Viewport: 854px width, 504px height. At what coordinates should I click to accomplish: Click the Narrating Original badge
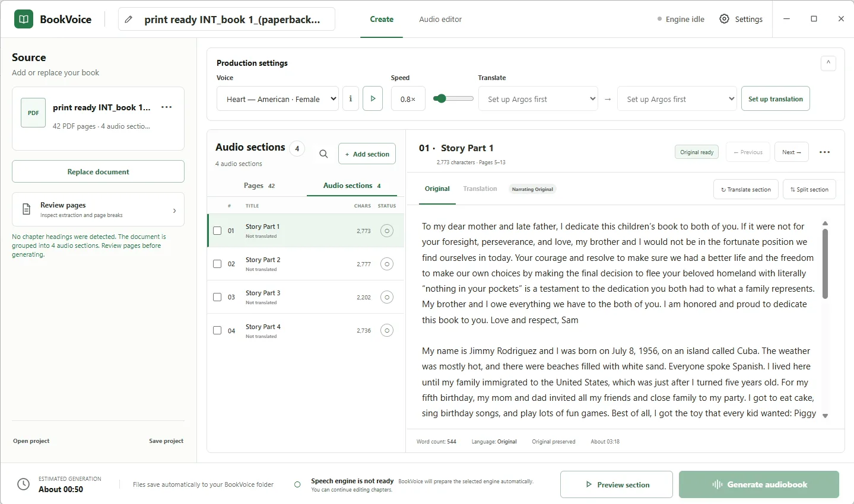(532, 189)
